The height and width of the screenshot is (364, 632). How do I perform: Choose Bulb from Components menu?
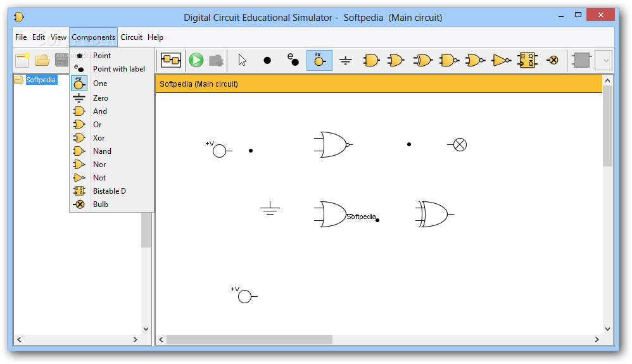[112, 204]
